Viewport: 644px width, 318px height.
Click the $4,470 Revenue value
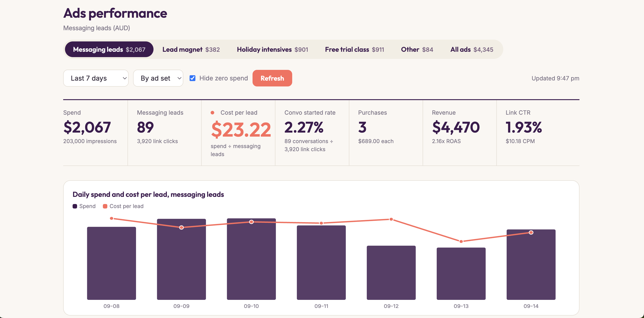point(456,127)
